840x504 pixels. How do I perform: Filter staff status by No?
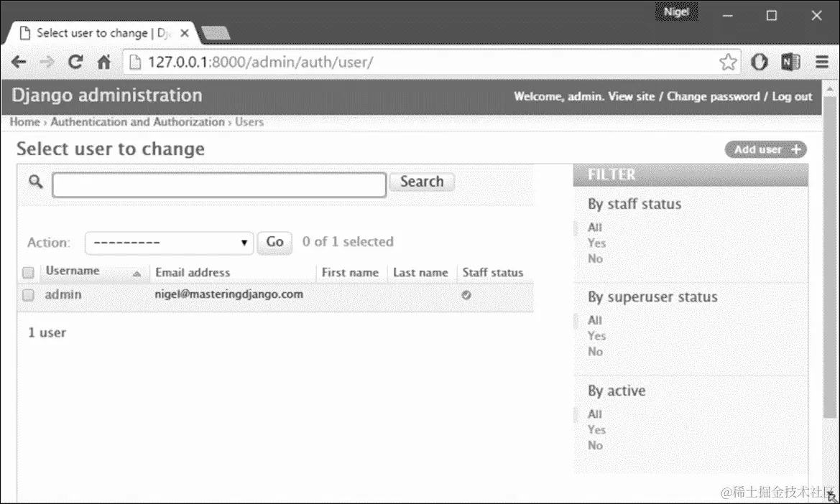(x=595, y=258)
